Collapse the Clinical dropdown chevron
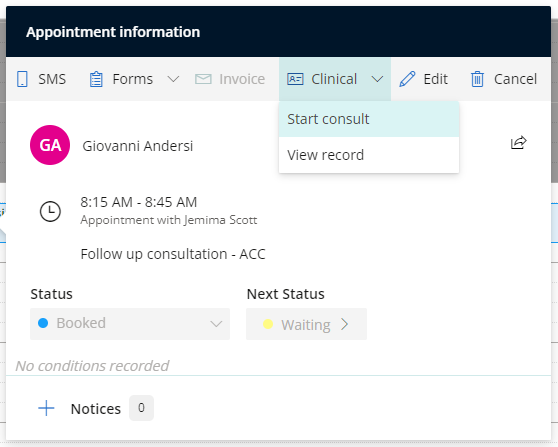The image size is (558, 447). [x=377, y=79]
